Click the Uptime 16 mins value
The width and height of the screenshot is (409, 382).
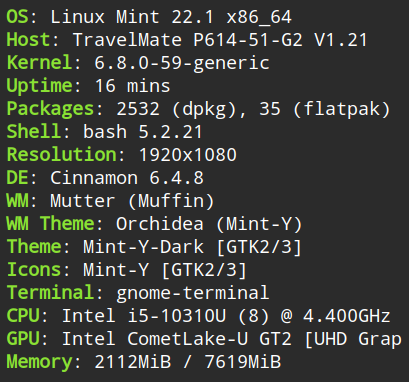[133, 86]
